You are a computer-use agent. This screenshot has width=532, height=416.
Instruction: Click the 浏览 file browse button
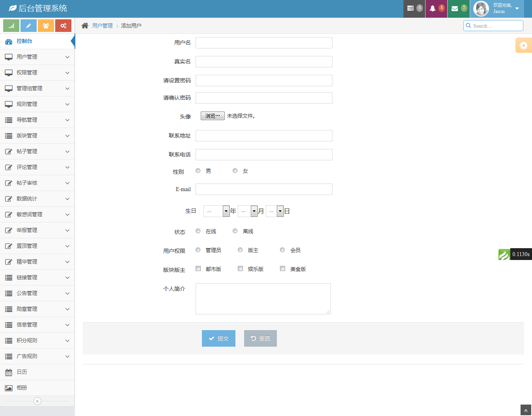coord(213,116)
